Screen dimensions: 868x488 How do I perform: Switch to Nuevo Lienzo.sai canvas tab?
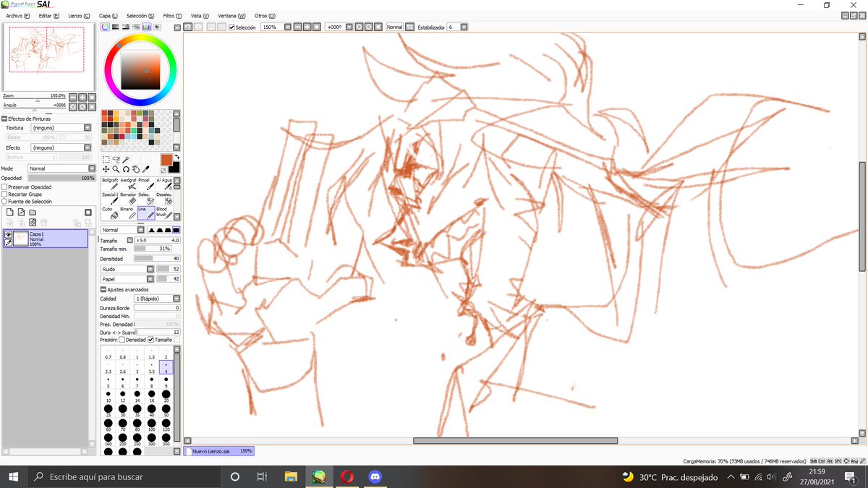(219, 450)
